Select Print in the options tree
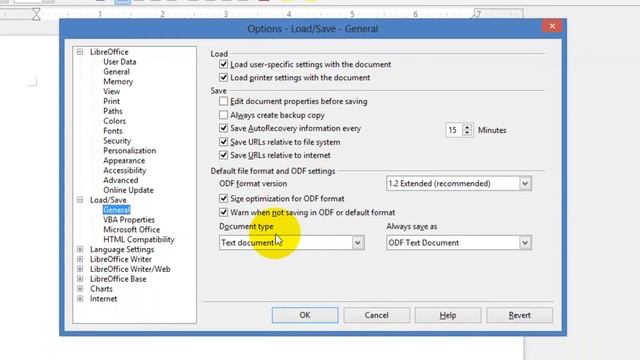The width and height of the screenshot is (640, 360). coord(111,101)
